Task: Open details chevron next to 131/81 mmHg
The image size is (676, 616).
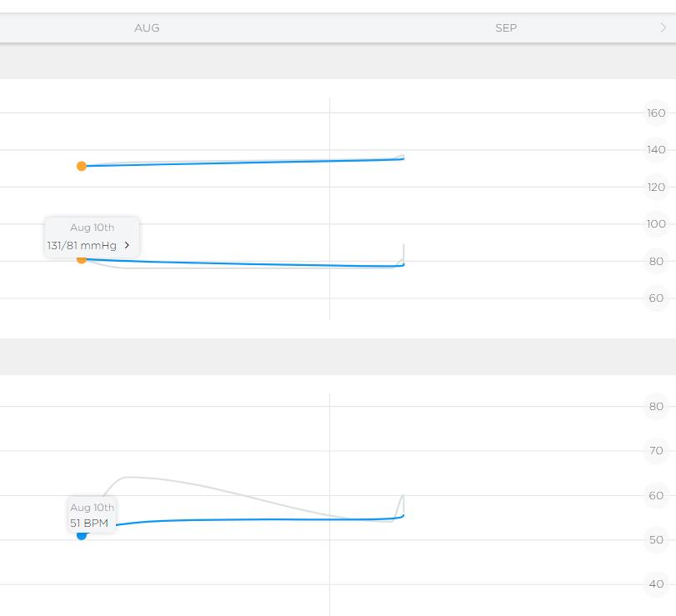Action: (x=127, y=245)
